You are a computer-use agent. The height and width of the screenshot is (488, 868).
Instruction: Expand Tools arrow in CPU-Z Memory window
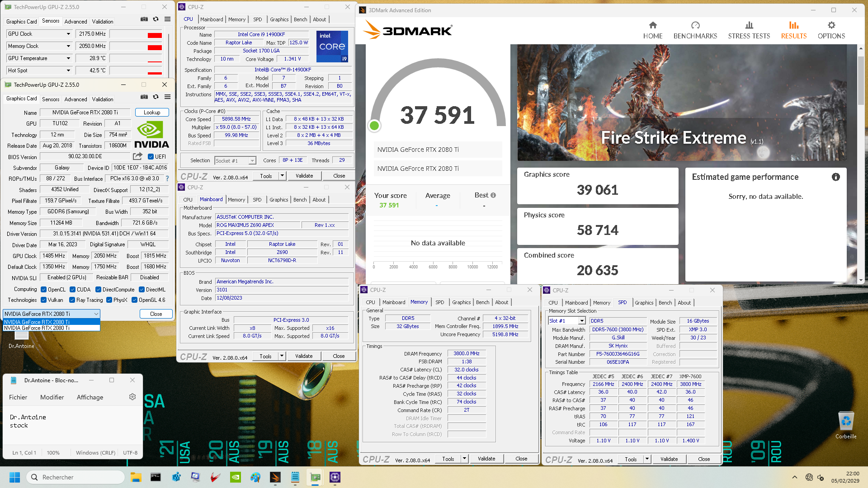pos(464,459)
